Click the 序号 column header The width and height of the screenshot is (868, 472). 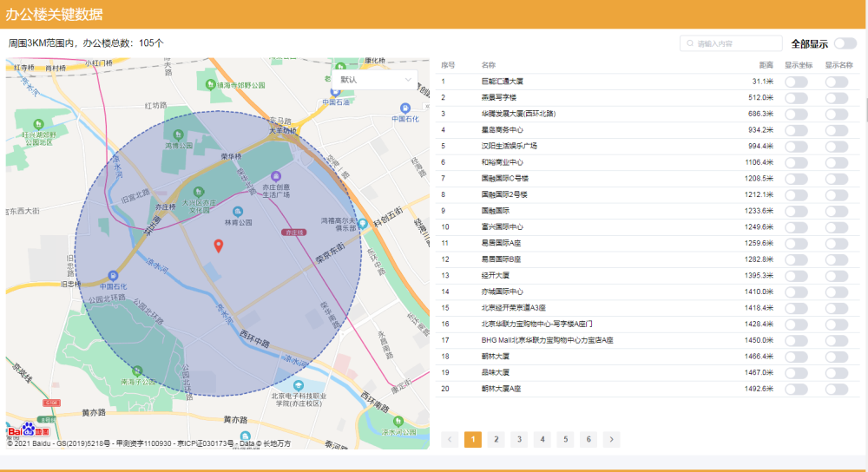click(448, 65)
